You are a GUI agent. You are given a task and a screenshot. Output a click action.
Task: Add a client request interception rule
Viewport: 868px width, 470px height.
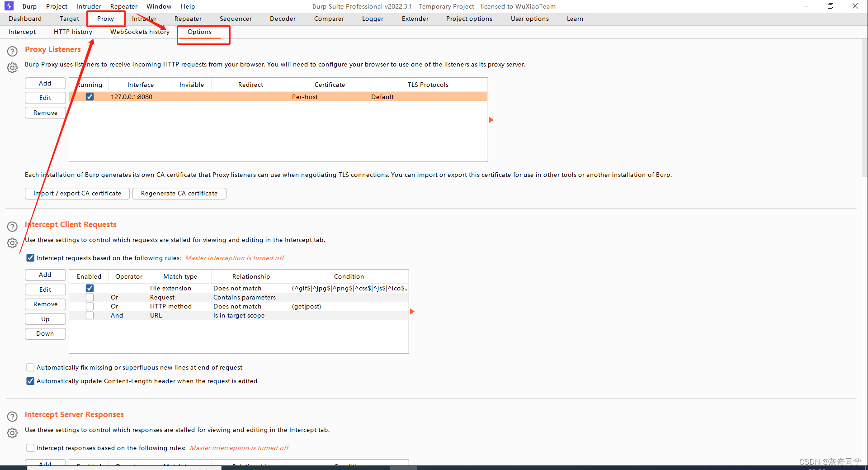tap(45, 275)
